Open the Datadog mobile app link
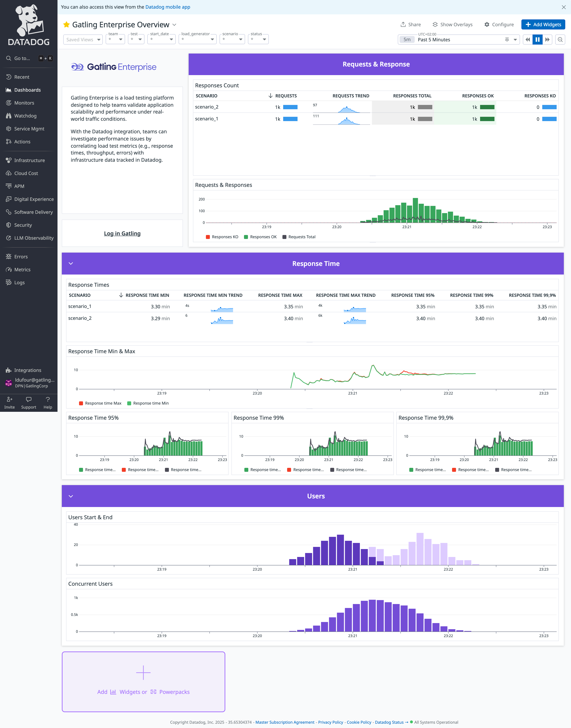571x728 pixels. point(167,7)
